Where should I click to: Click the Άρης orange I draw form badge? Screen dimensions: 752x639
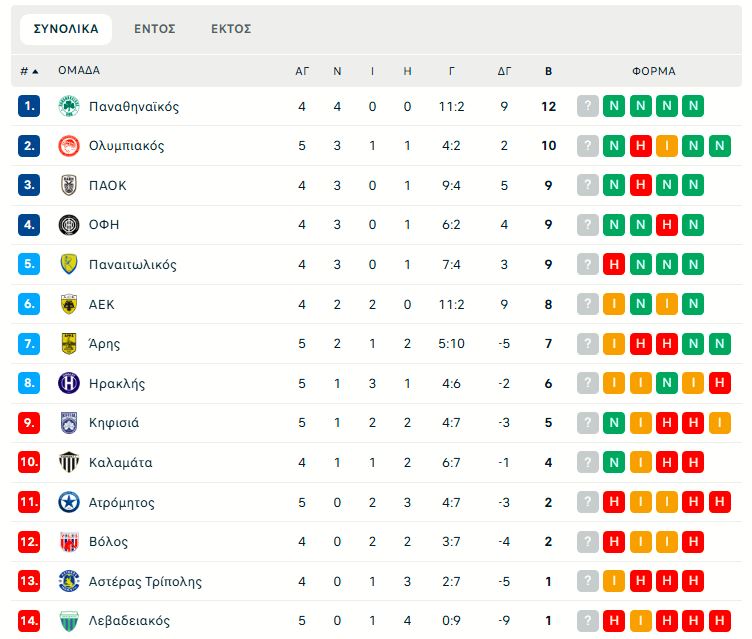(614, 343)
